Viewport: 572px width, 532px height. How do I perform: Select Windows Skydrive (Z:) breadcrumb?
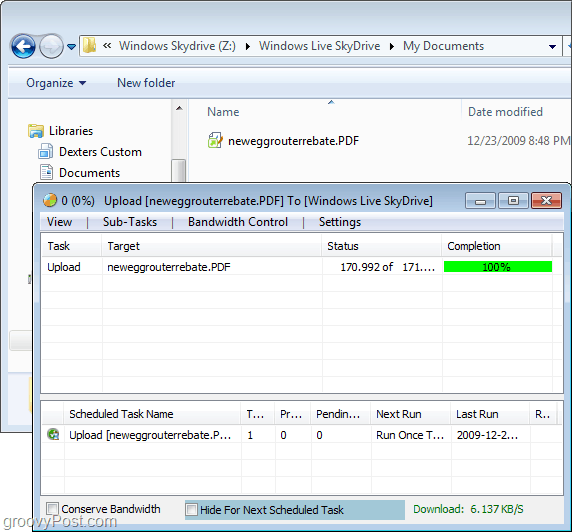[x=177, y=46]
